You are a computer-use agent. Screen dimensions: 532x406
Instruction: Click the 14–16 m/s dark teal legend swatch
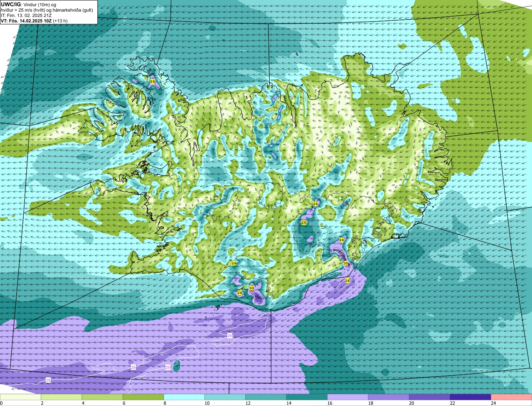(x=307, y=397)
